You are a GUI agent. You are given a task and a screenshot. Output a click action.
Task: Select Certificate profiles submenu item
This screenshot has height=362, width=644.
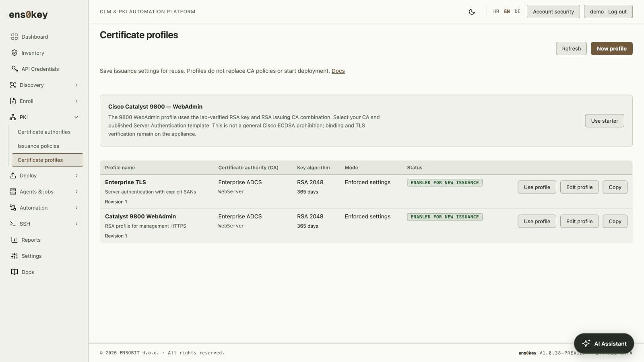pos(47,160)
